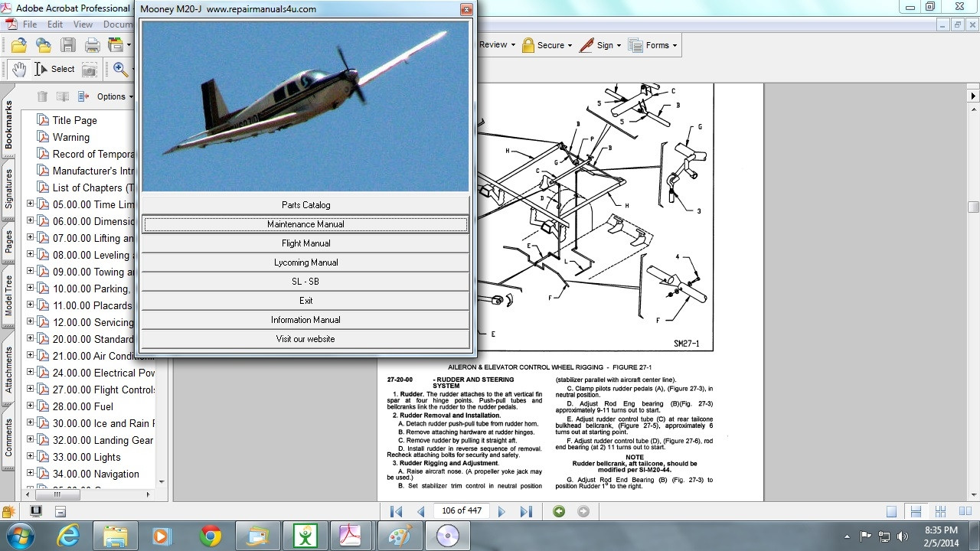
Task: Open the Attachments side tab
Action: (x=8, y=369)
